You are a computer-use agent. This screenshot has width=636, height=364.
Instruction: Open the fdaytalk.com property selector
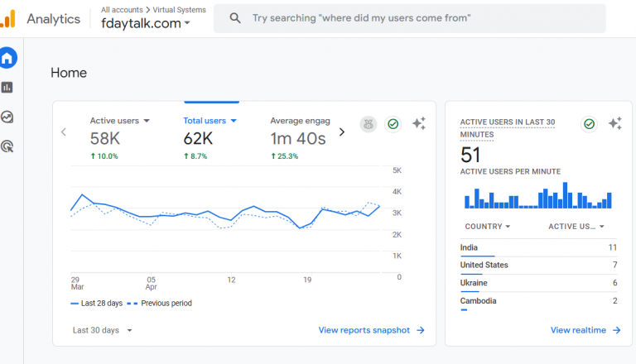click(145, 23)
